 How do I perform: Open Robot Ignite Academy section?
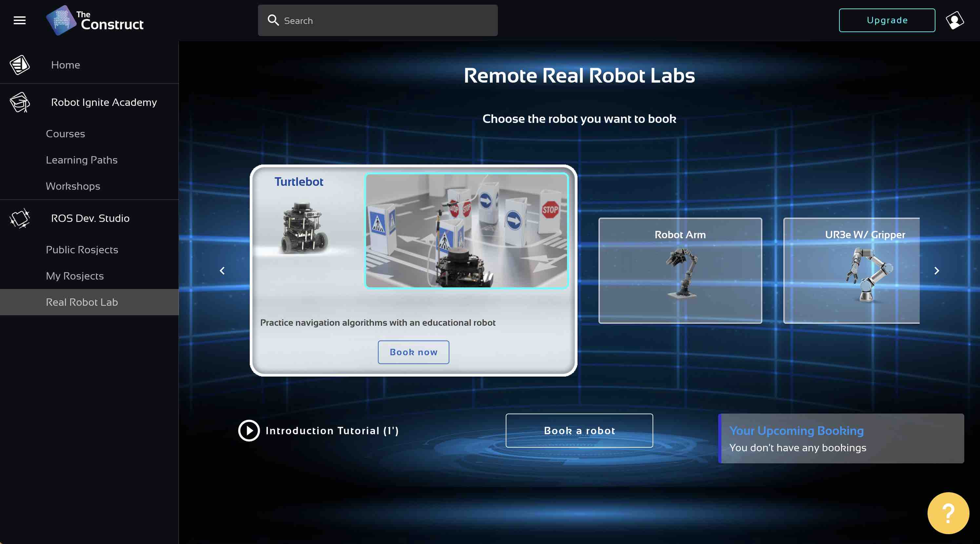tap(104, 102)
